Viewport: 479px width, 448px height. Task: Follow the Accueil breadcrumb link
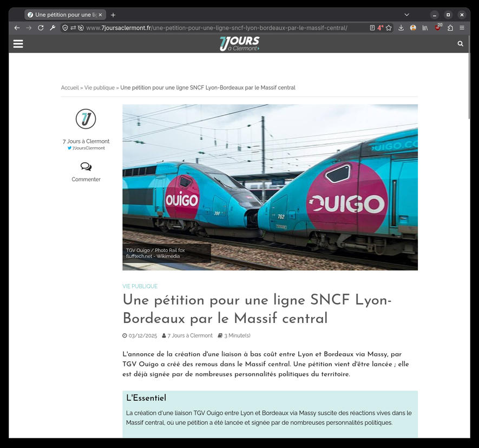pyautogui.click(x=70, y=88)
